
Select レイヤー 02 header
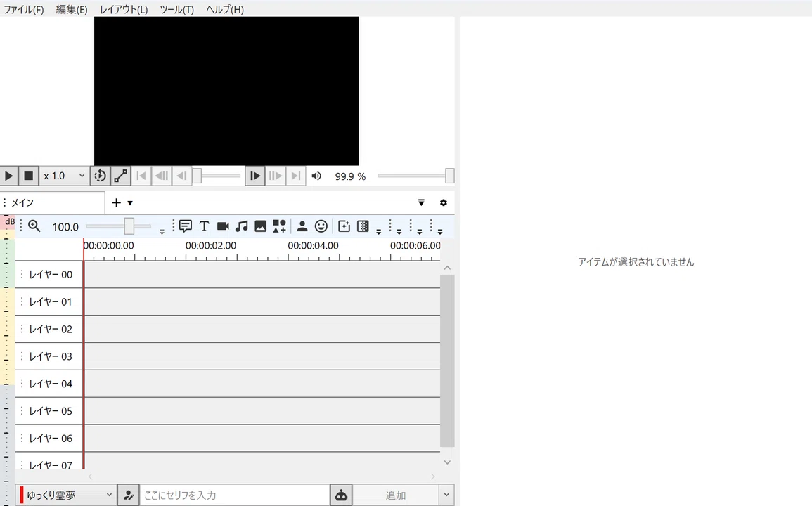tap(49, 330)
